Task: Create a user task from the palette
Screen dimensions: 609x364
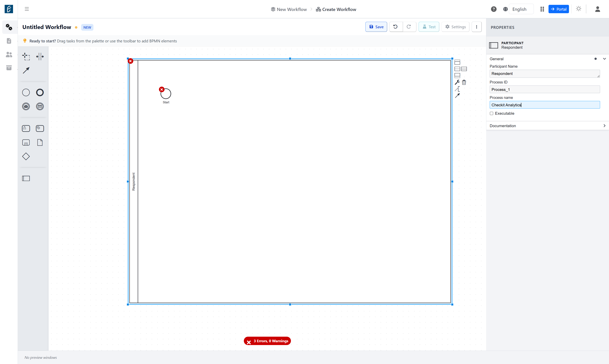Action: [26, 128]
